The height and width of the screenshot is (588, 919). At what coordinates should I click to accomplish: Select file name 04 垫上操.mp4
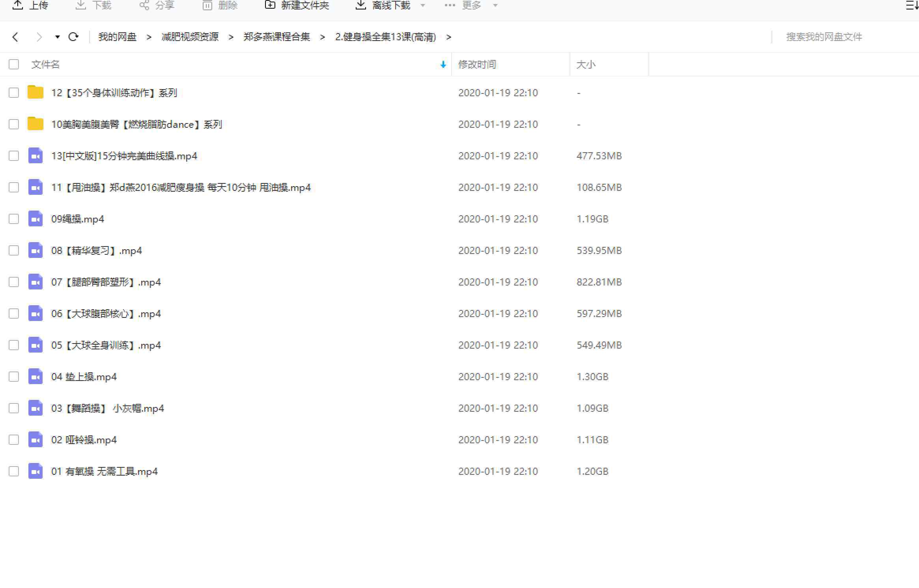(84, 377)
